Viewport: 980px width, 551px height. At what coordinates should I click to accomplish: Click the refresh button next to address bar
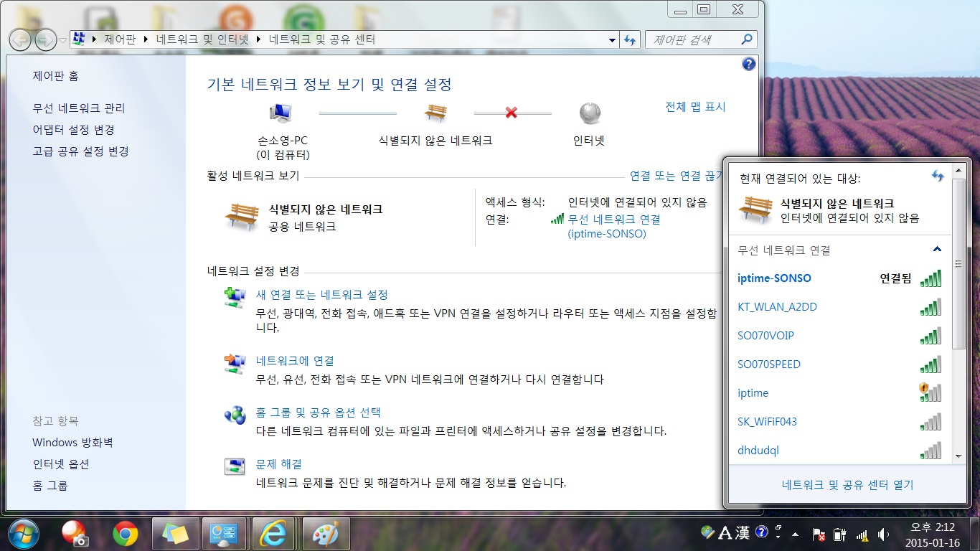click(630, 40)
